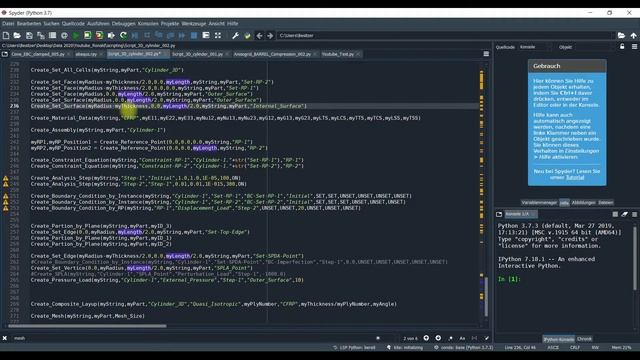Save the current file using the disk icon

pos(29,36)
